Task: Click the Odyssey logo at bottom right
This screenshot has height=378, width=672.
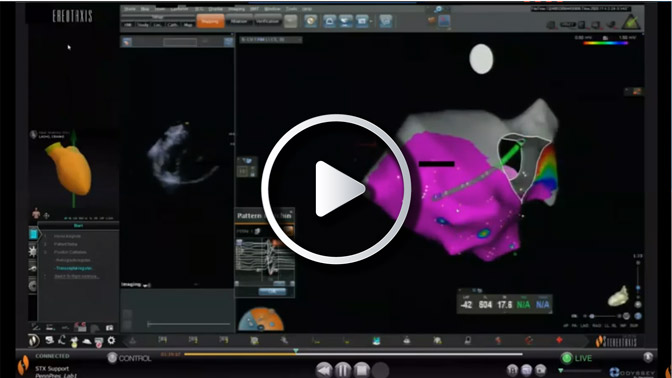Action: tap(632, 372)
